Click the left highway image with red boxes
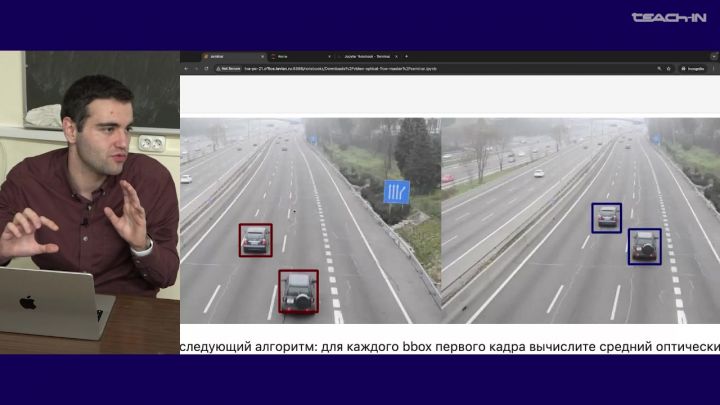This screenshot has width=720, height=405. click(310, 220)
